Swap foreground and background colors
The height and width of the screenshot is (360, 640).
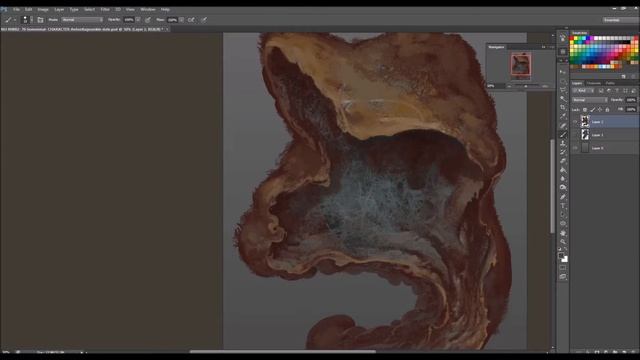(x=566, y=249)
